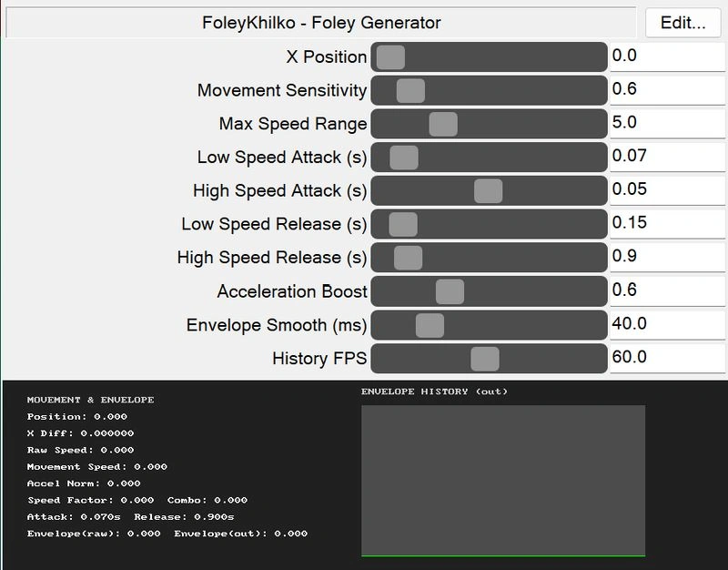Click the 'Raw Speed: 0.000' readout
The height and width of the screenshot is (570, 728).
[80, 450]
